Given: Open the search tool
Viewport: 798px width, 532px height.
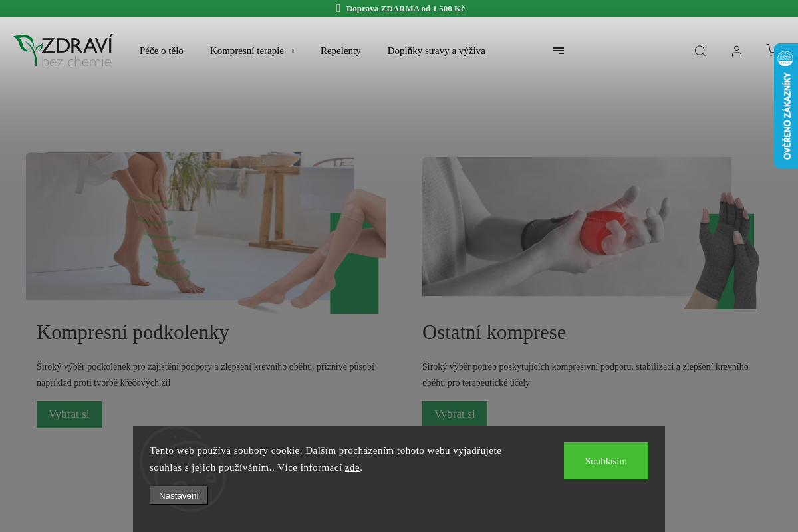Looking at the screenshot, I should point(700,51).
